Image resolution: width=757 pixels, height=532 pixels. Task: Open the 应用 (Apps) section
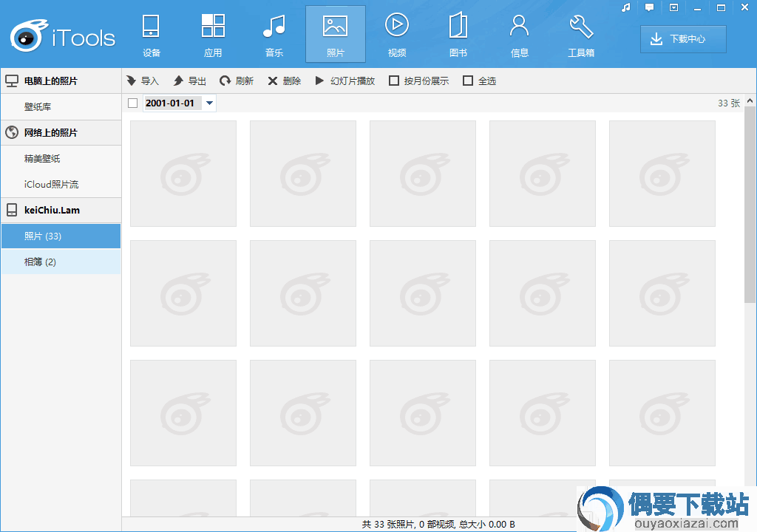(x=212, y=35)
